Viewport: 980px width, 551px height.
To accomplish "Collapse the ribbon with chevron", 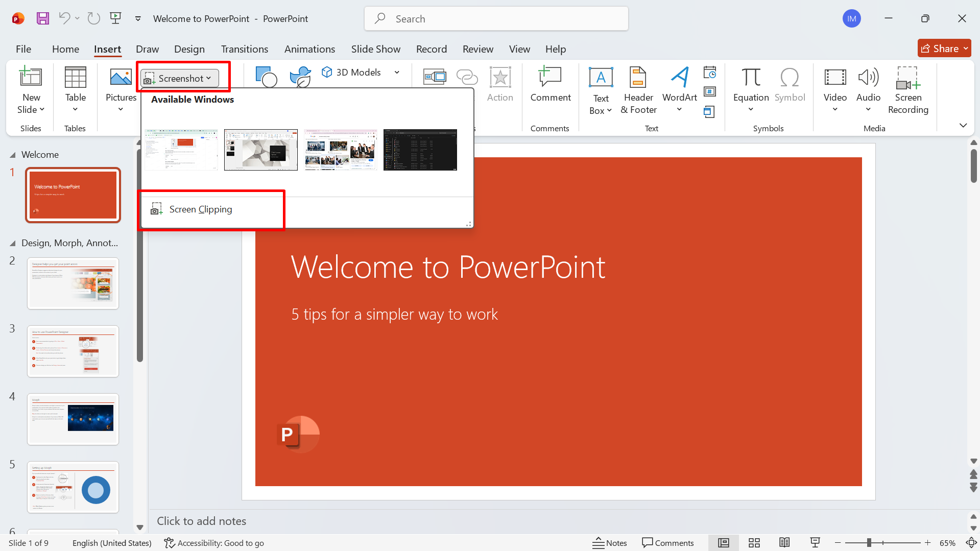I will coord(963,126).
